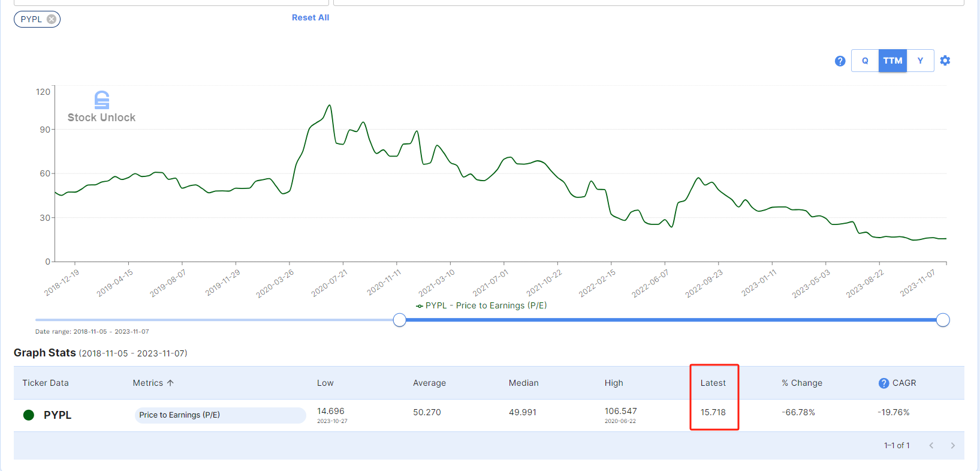Click the right date range slider handle

coord(943,320)
